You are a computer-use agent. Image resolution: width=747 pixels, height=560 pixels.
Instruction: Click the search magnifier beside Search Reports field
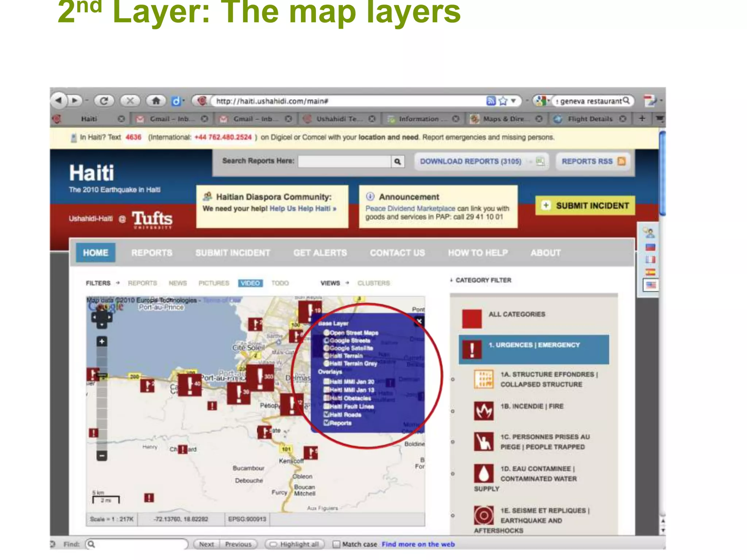[x=398, y=162]
